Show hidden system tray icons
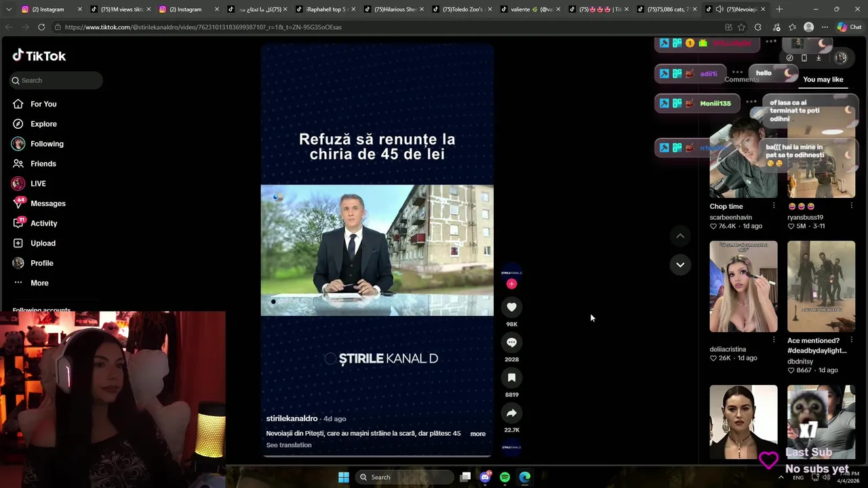The width and height of the screenshot is (868, 488). (x=781, y=477)
